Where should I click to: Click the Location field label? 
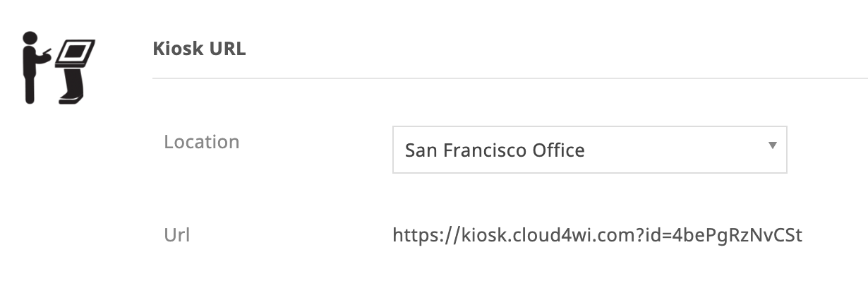[202, 142]
